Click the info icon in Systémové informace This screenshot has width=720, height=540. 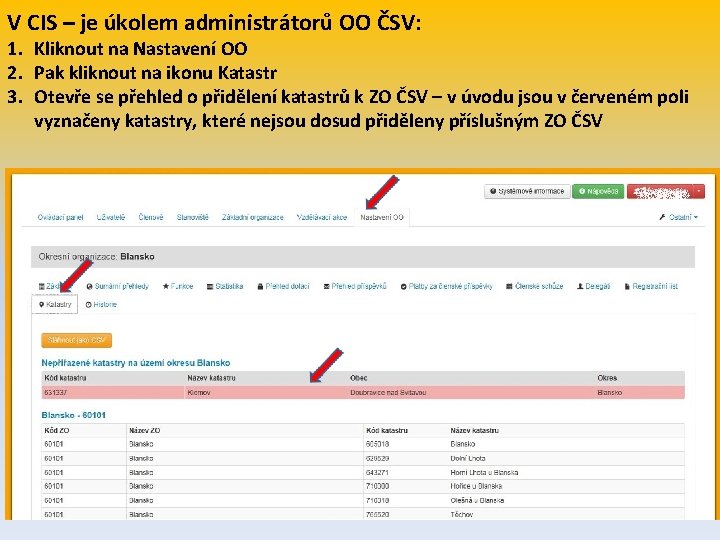pos(493,191)
